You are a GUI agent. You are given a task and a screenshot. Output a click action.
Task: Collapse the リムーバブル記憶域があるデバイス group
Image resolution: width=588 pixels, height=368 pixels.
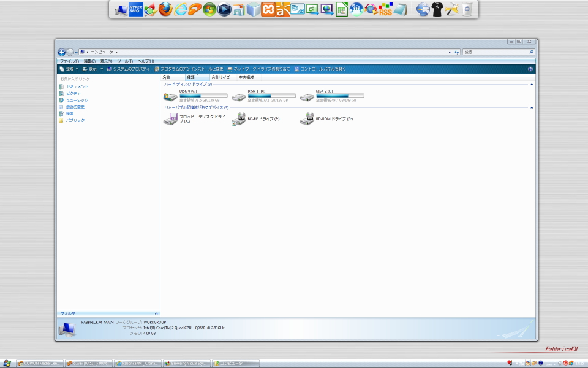(x=531, y=107)
